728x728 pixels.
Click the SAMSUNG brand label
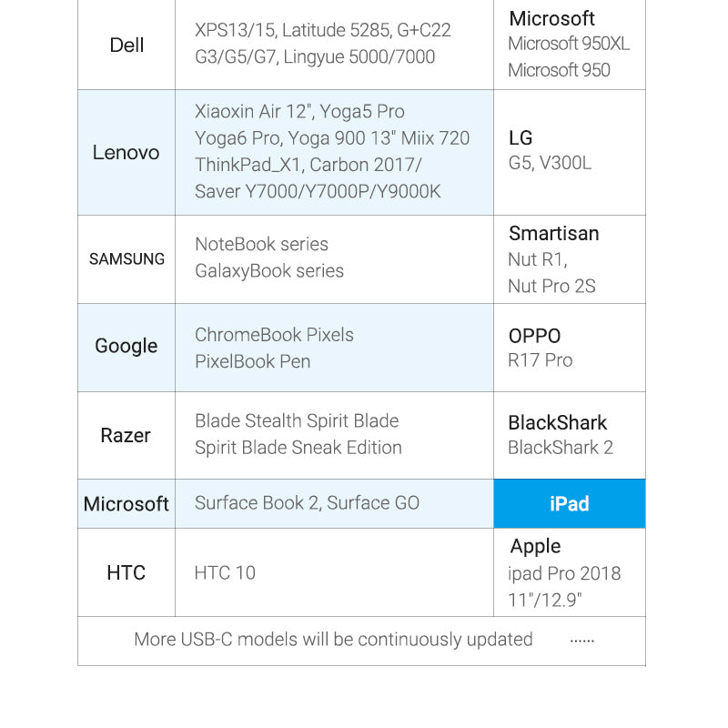(x=126, y=259)
